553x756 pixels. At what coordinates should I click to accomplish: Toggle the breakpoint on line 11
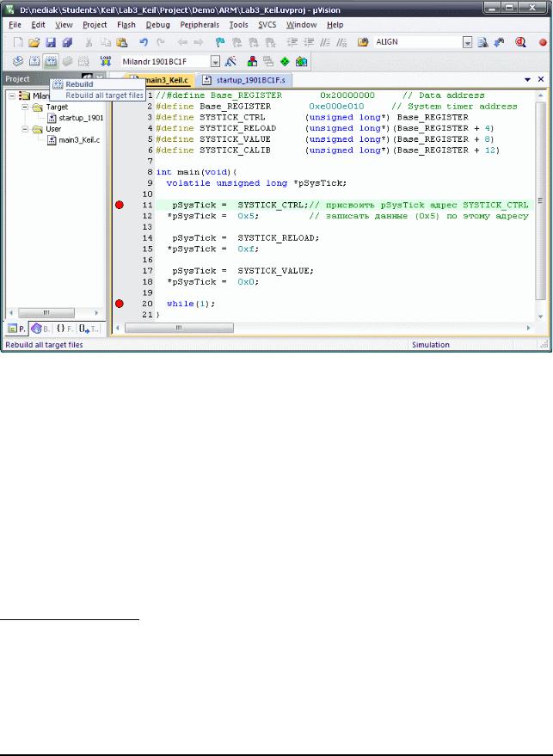coord(120,205)
